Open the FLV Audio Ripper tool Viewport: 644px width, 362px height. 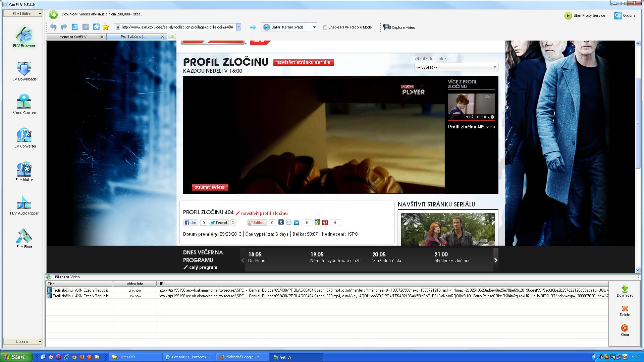[24, 205]
